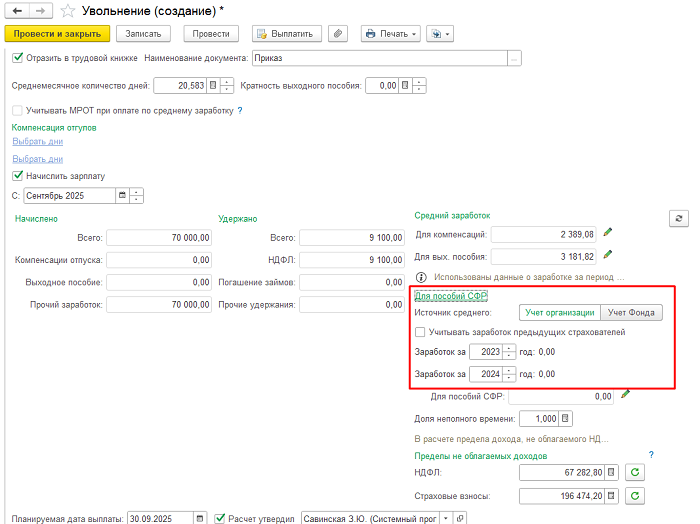The height and width of the screenshot is (524, 700).
Task: Add document to favorites with star icon
Action: (68, 11)
